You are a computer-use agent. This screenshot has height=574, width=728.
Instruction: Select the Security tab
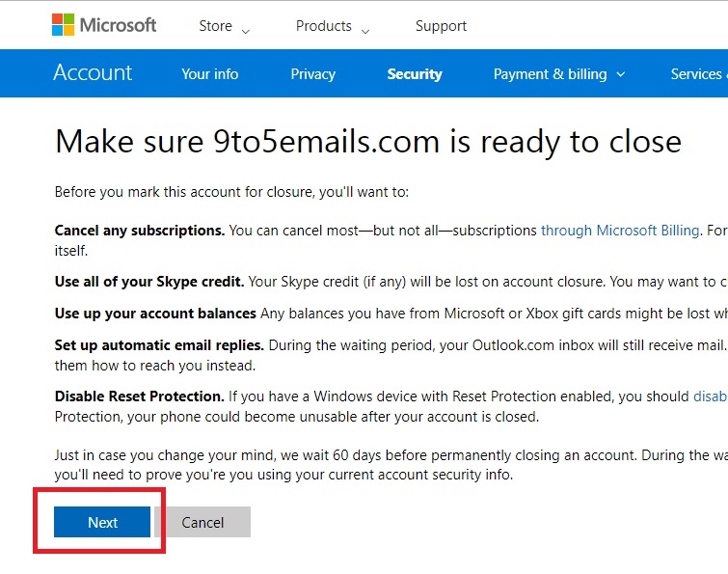coord(415,74)
